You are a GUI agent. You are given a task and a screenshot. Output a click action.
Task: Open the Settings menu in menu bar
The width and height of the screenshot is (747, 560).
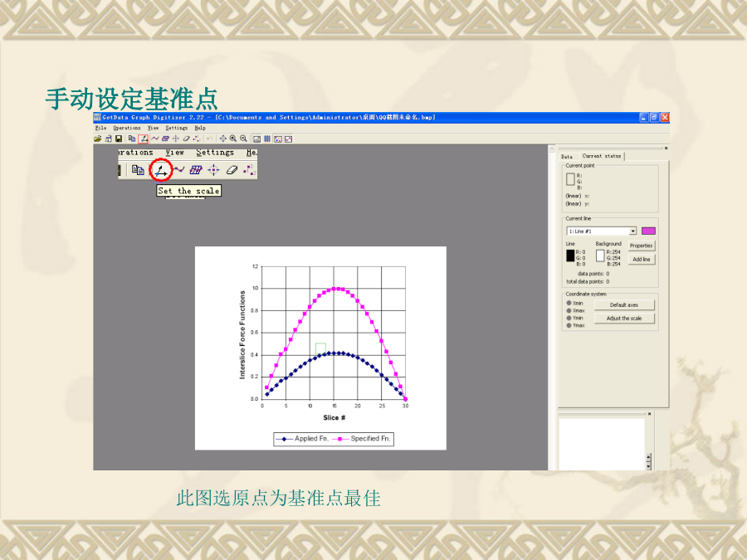[176, 128]
